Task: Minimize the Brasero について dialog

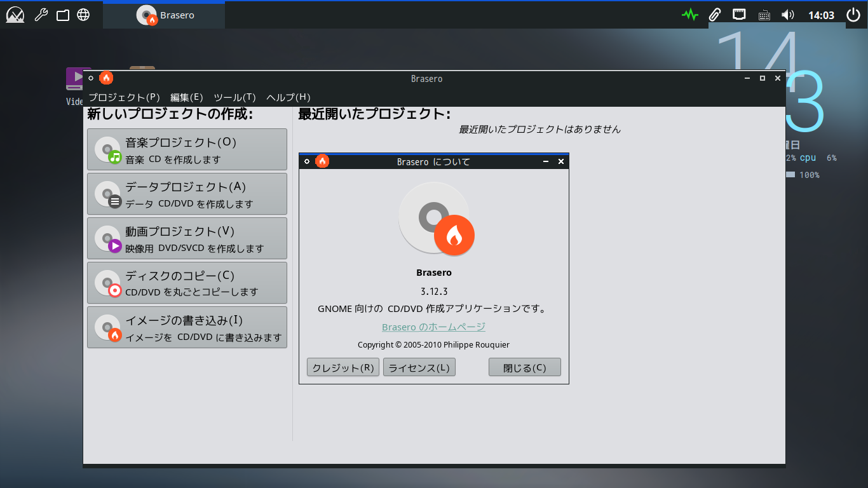Action: pyautogui.click(x=546, y=162)
